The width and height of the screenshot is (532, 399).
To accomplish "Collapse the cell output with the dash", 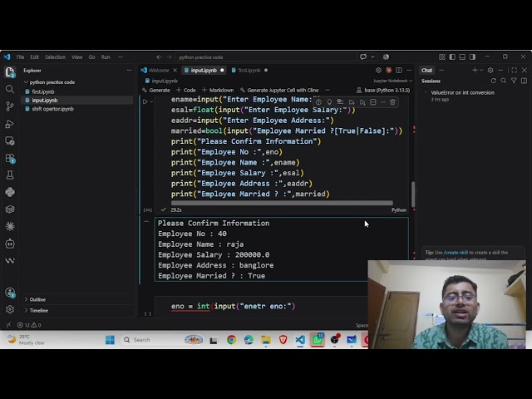I will (146, 222).
